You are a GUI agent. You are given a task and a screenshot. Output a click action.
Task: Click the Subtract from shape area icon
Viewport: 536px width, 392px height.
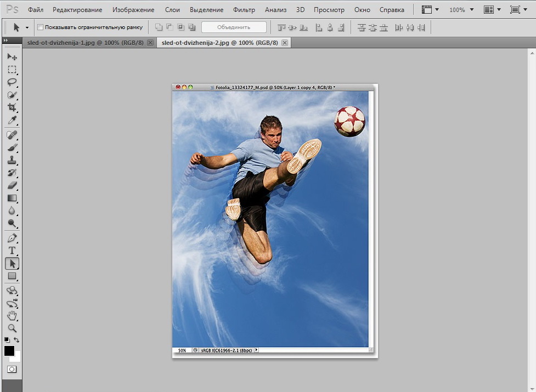click(170, 27)
